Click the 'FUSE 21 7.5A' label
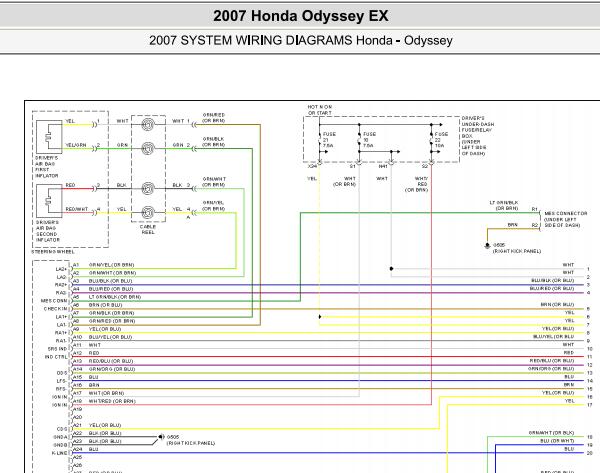Viewport: 600px width, 473px height. click(x=329, y=140)
